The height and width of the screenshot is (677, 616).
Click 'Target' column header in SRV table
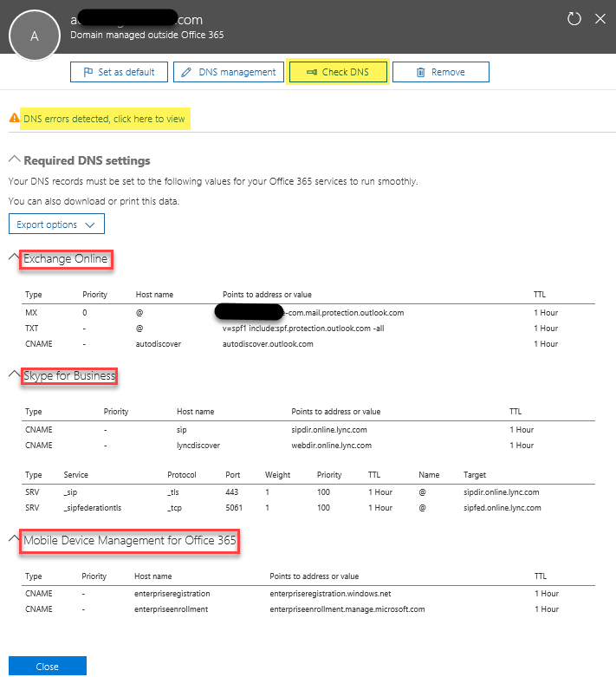point(475,475)
